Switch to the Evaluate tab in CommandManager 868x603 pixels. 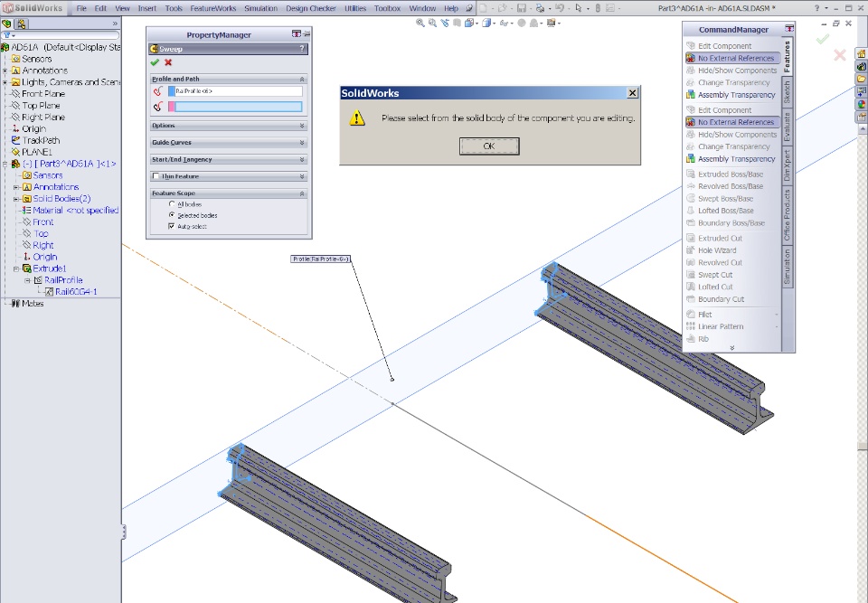point(788,127)
